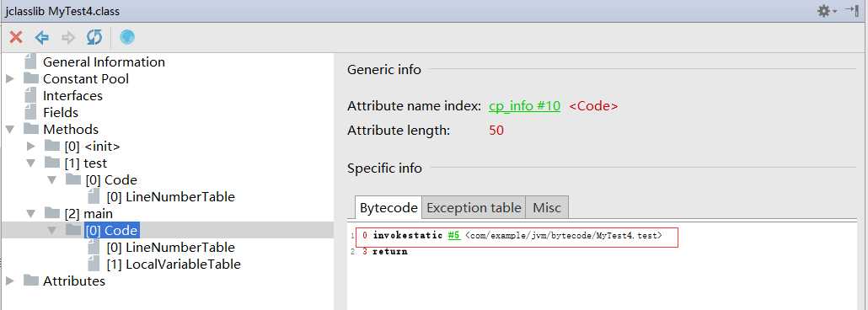
Task: Navigate backward with the blue left arrow
Action: (x=42, y=38)
